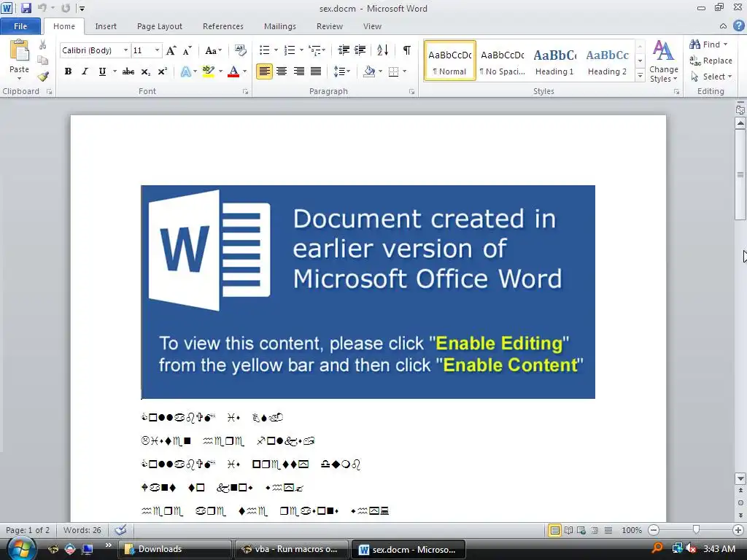The width and height of the screenshot is (747, 560).
Task: Decrease paragraph indent
Action: click(x=344, y=50)
